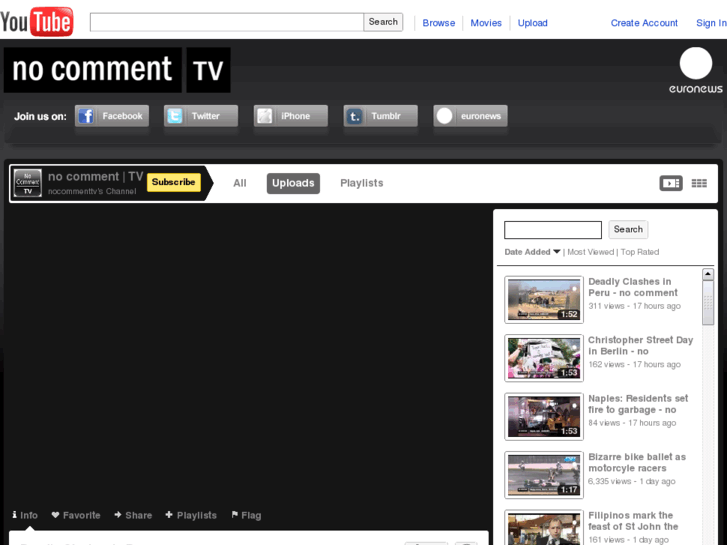This screenshot has height=545, width=727.
Task: Open the Date Added sort dropdown
Action: [532, 252]
